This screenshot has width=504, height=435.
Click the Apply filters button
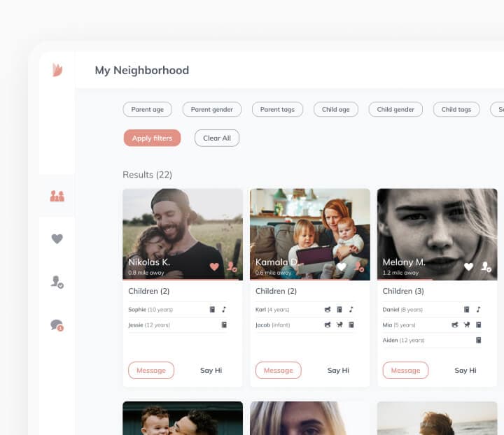pyautogui.click(x=152, y=138)
